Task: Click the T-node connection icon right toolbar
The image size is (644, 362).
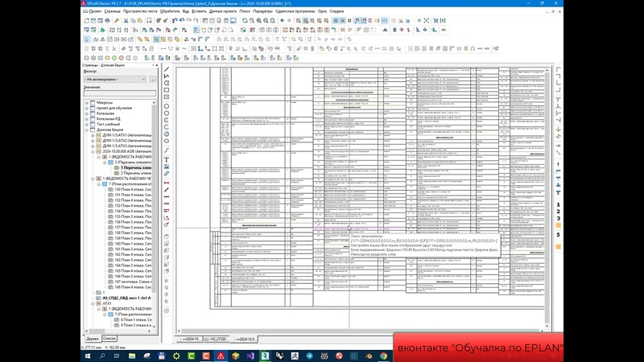Action: point(558,192)
